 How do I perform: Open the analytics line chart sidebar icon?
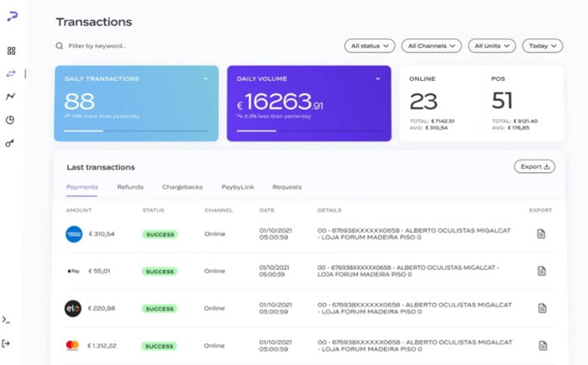[x=10, y=97]
